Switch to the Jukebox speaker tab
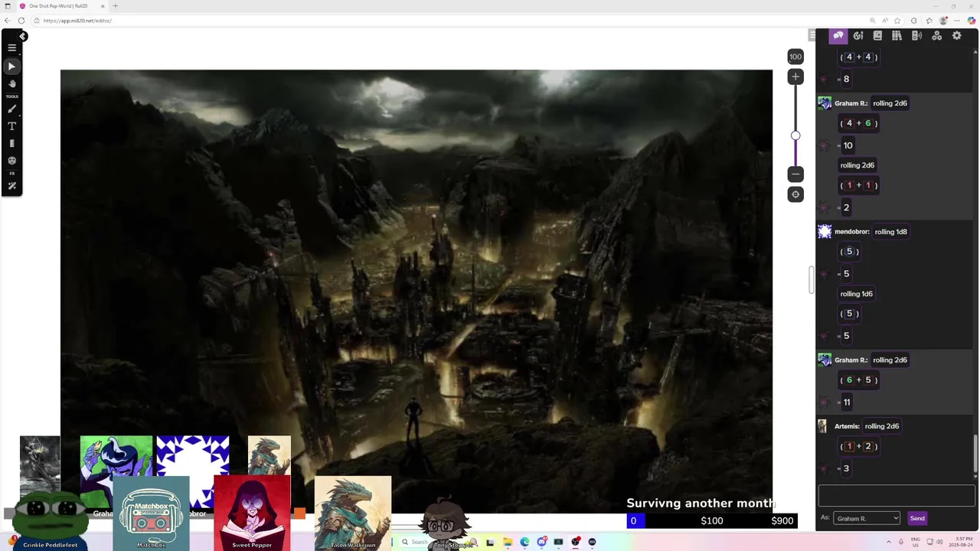Viewport: 980px width, 551px height. 916,36
